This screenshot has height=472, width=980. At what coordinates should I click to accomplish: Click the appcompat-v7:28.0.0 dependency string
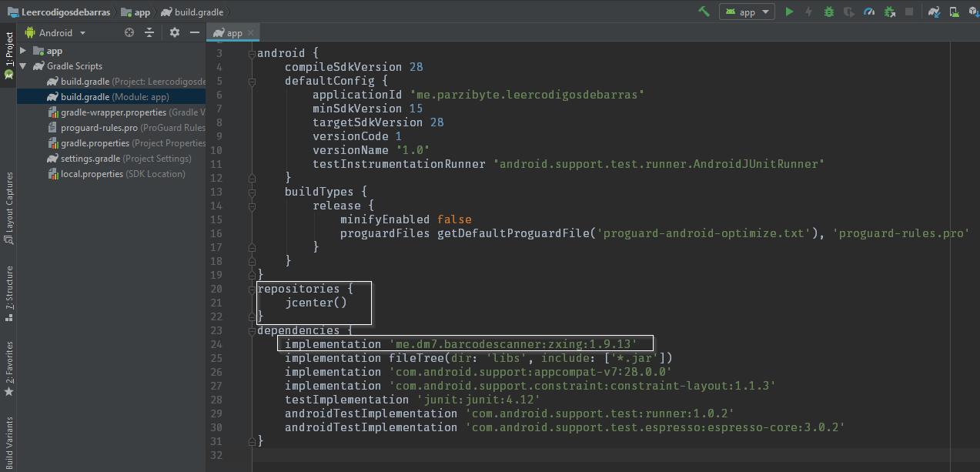coord(530,372)
